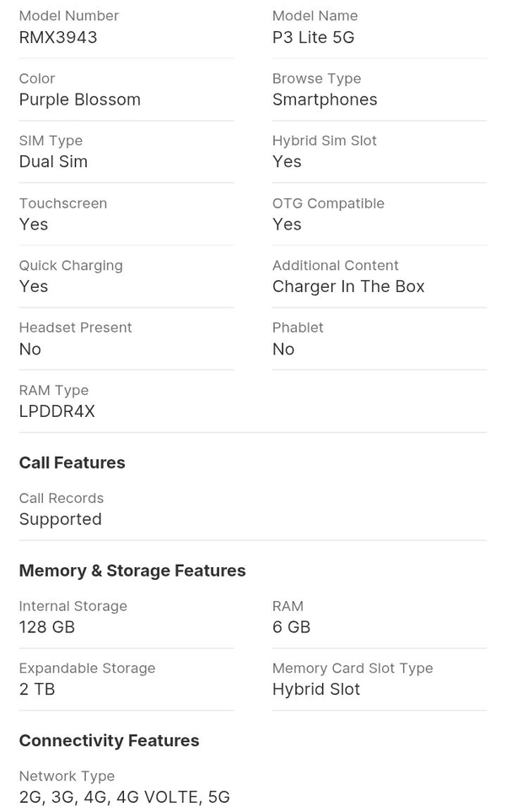Click the Call Features section heading

[x=72, y=463]
